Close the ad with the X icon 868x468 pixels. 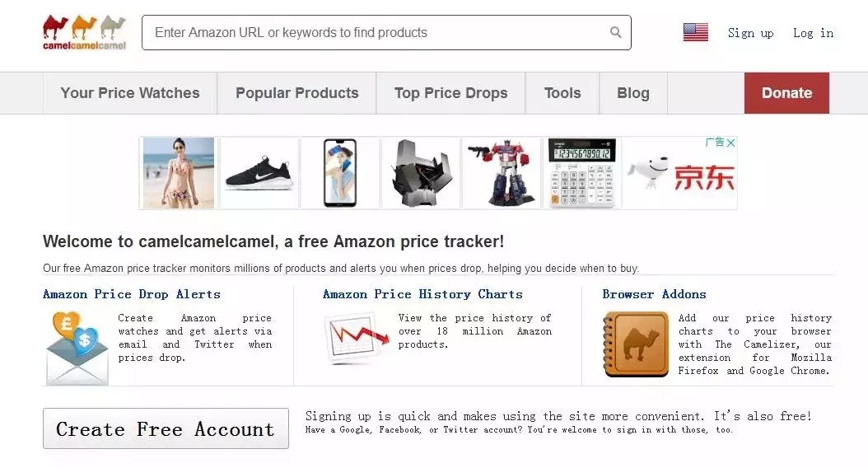point(730,143)
